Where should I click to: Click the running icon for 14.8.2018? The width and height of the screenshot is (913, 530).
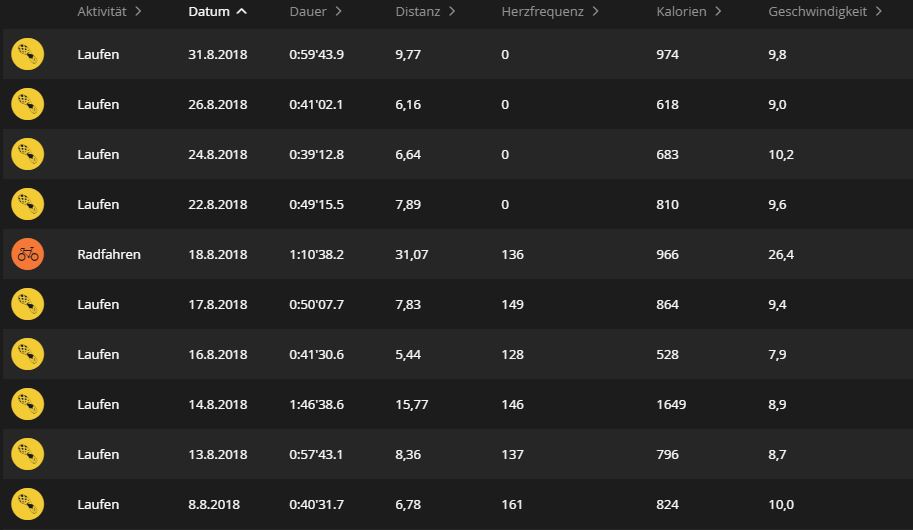pos(27,404)
